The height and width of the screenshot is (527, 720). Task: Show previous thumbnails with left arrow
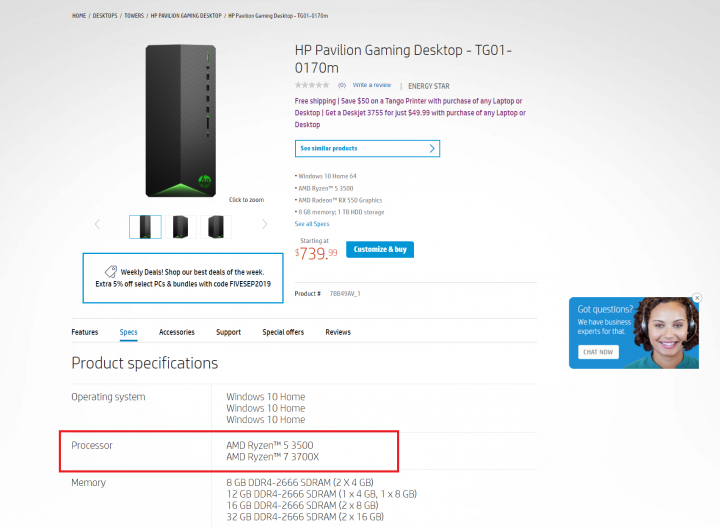coord(97,224)
